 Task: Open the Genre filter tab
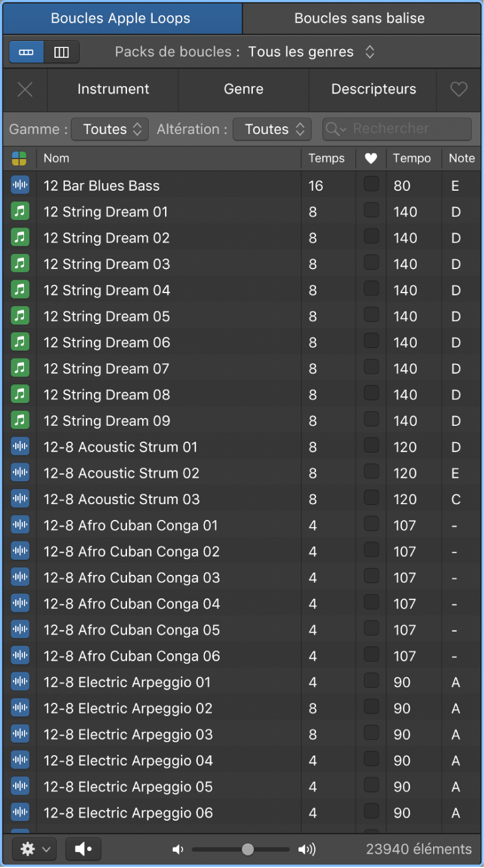click(243, 89)
